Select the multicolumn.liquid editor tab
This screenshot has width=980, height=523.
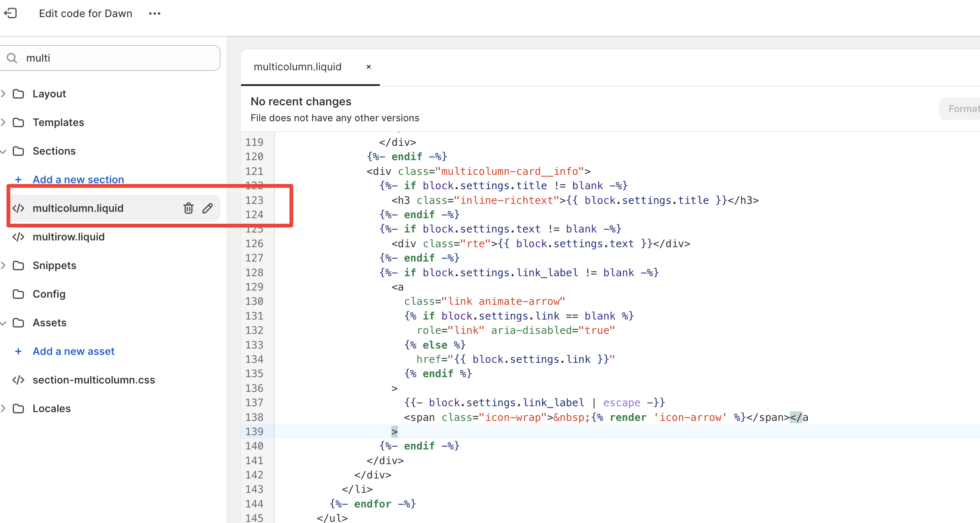[297, 67]
